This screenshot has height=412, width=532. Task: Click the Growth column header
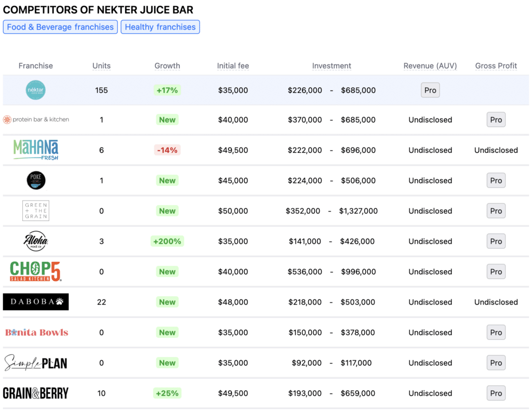(x=167, y=65)
